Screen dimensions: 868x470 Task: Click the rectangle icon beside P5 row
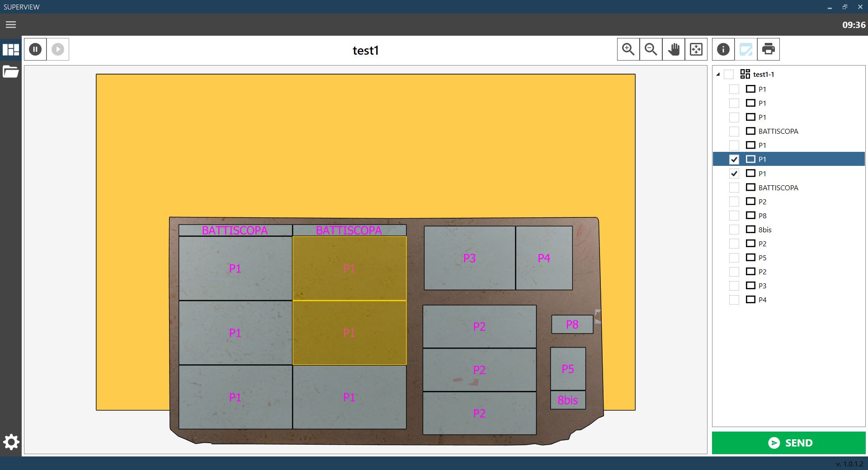pos(750,257)
